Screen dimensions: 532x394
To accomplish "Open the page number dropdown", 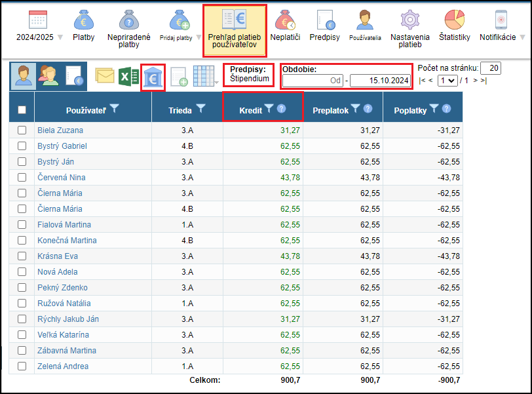I will (x=447, y=81).
